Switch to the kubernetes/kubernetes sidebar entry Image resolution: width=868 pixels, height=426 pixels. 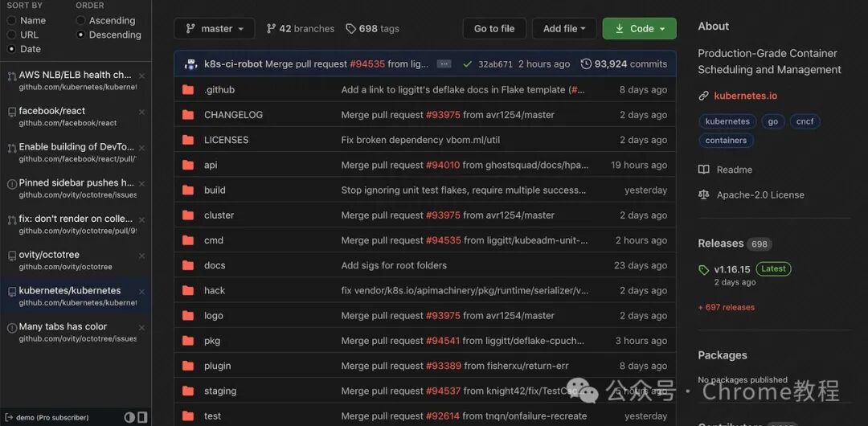76,296
